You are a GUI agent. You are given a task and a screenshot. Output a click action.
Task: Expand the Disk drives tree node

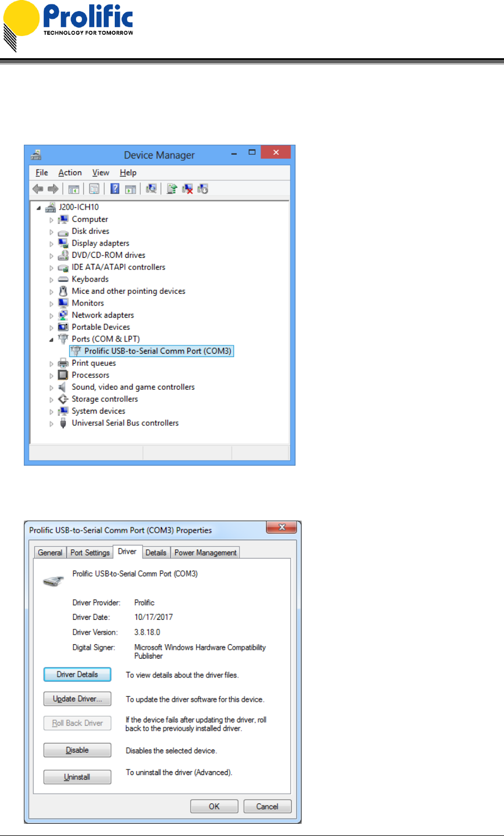point(52,232)
